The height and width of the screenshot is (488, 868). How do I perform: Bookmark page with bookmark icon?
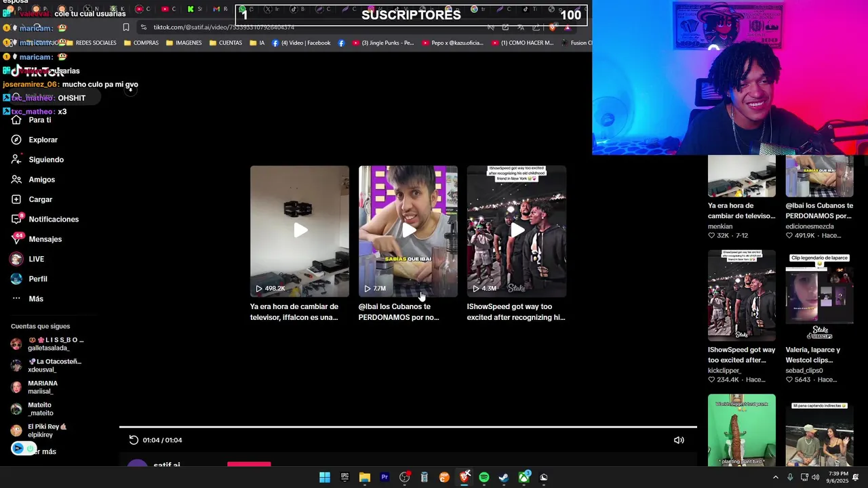[126, 27]
